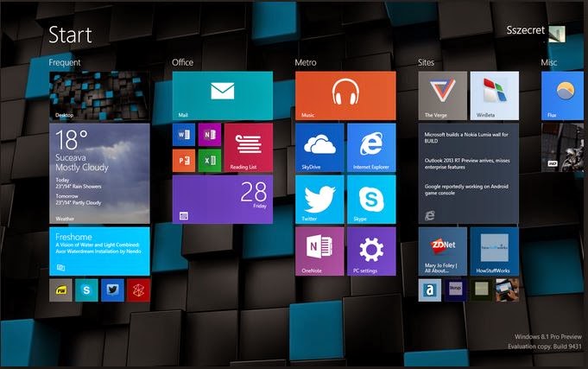The image size is (588, 369).
Task: Open the Mail tile
Action: pos(223,96)
